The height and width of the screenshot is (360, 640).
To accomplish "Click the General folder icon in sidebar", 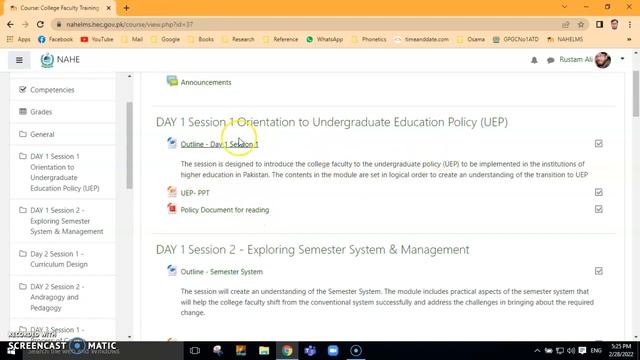I will click(22, 134).
